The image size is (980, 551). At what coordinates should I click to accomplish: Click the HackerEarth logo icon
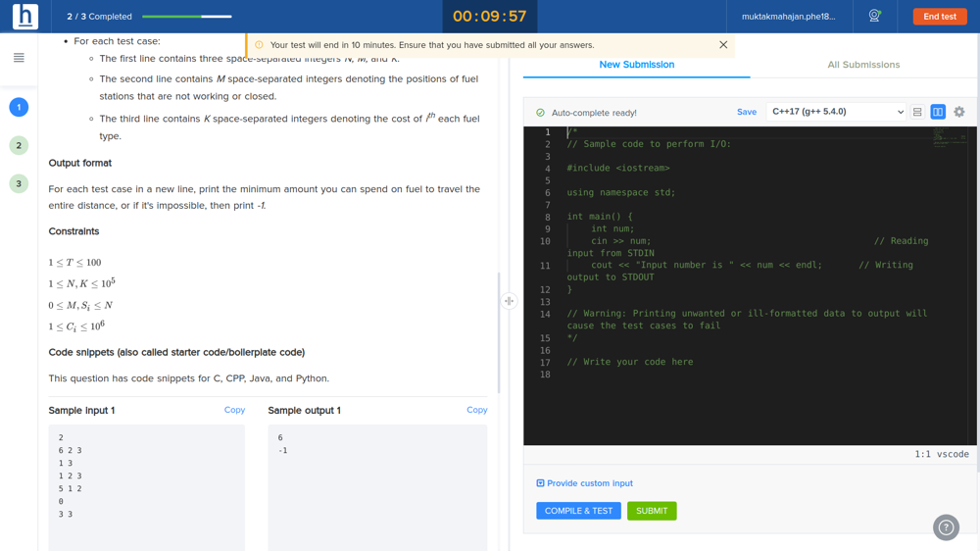[25, 17]
